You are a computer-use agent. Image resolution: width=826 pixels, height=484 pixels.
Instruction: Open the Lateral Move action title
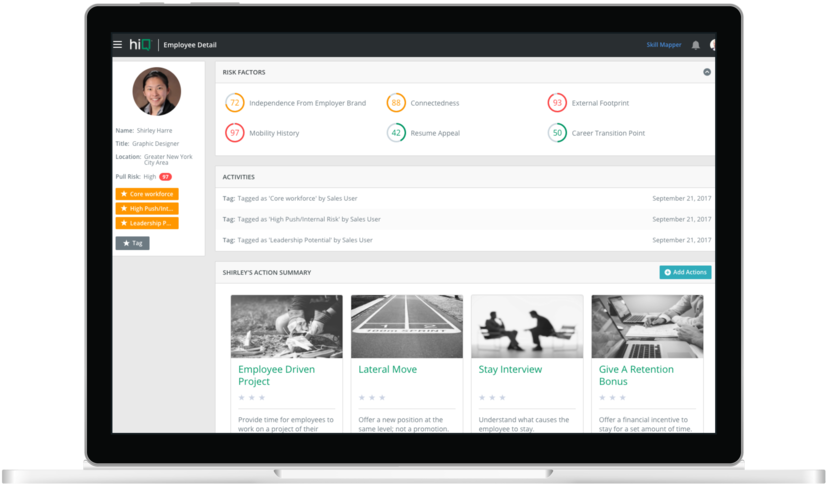387,369
